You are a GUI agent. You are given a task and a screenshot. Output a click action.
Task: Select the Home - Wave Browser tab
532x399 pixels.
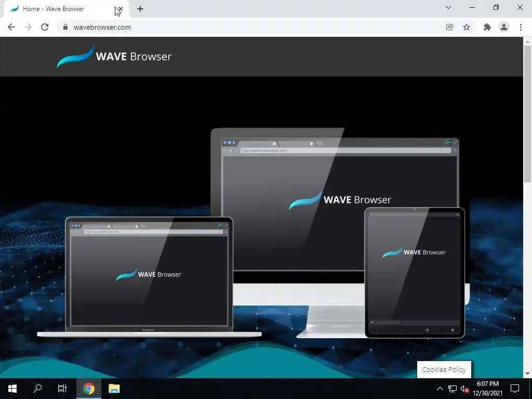[x=64, y=9]
